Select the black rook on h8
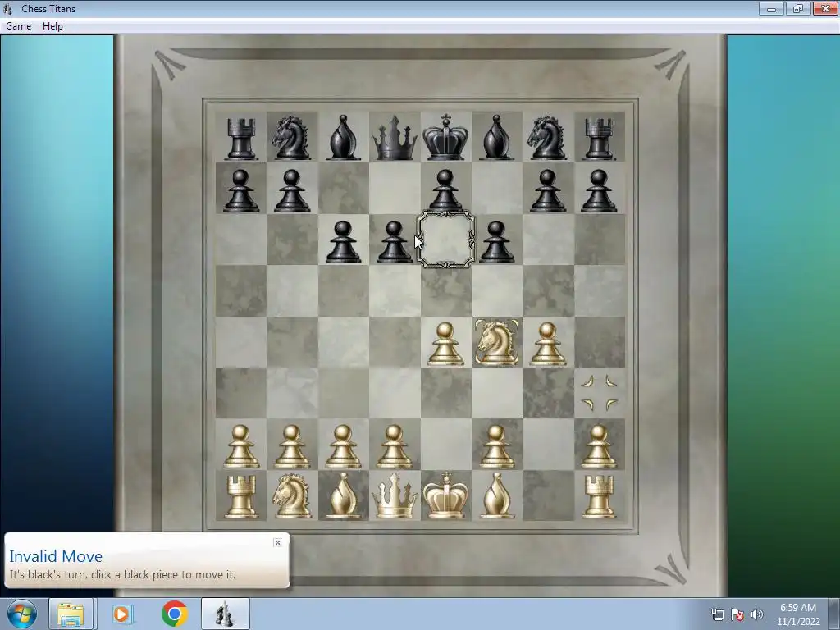 [599, 139]
